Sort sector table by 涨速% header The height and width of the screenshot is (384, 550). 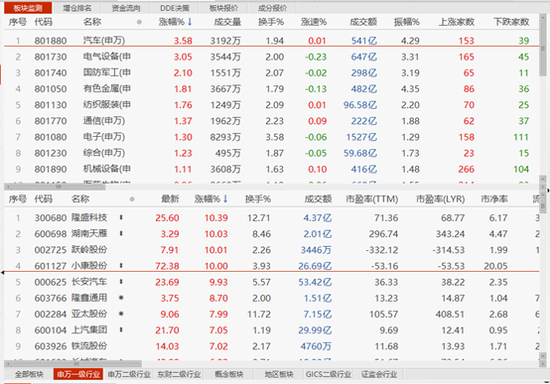point(314,22)
